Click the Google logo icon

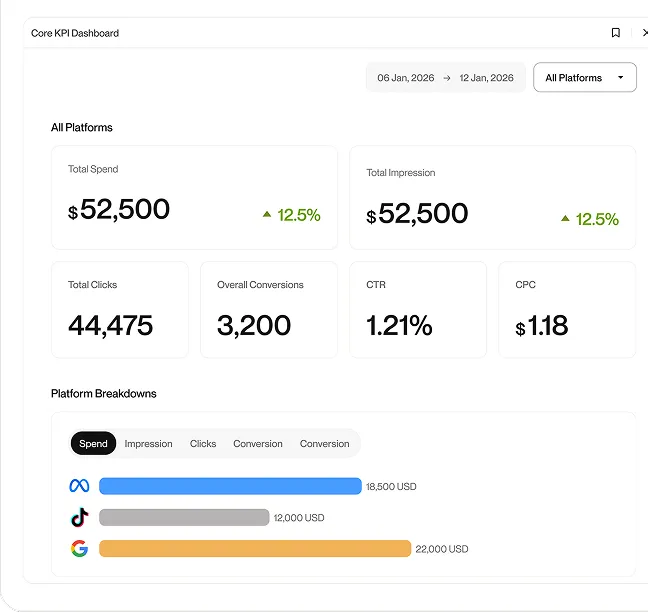coord(79,548)
